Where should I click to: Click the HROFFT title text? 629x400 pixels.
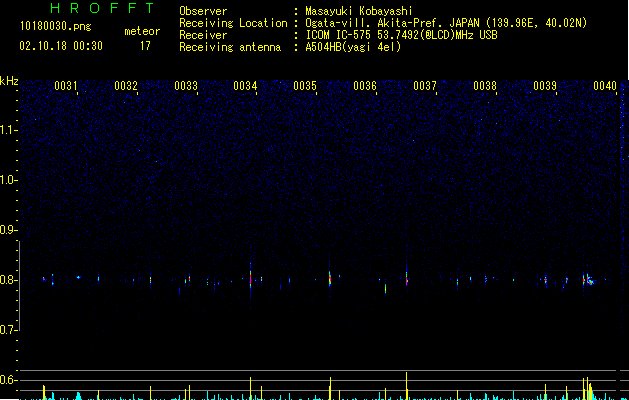point(102,8)
